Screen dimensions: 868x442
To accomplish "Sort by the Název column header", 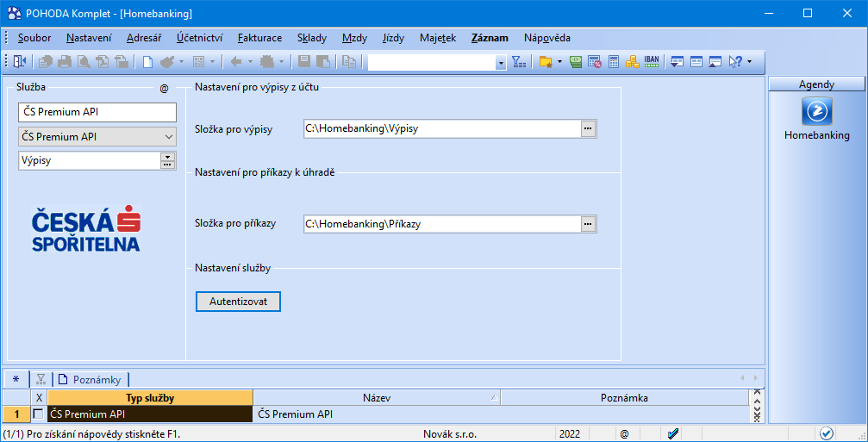I will click(377, 398).
